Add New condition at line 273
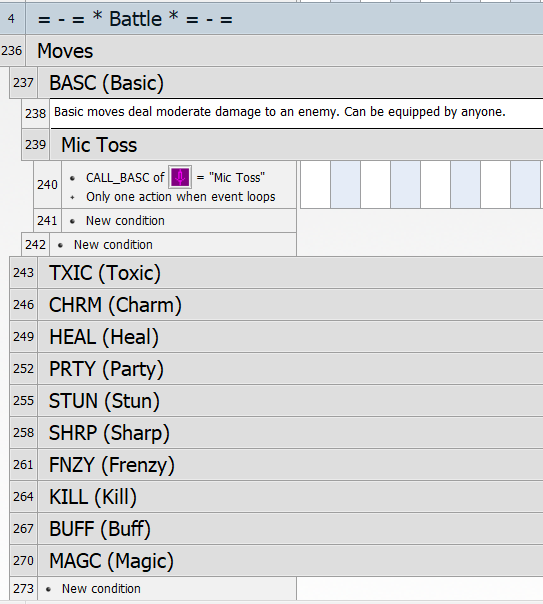543x604 pixels. [x=101, y=589]
